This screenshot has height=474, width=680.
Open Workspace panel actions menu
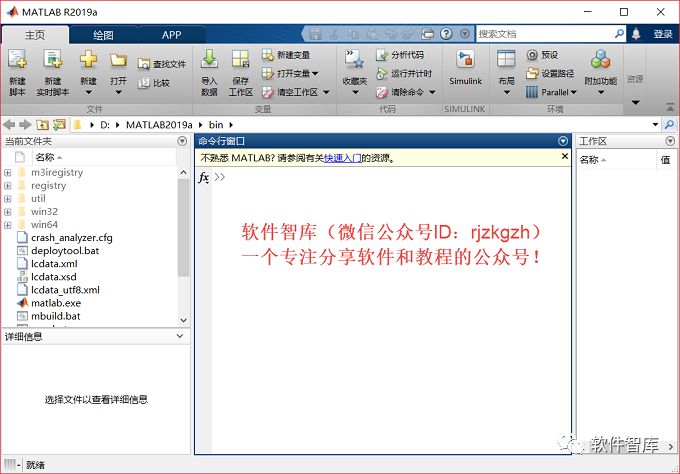coord(670,141)
